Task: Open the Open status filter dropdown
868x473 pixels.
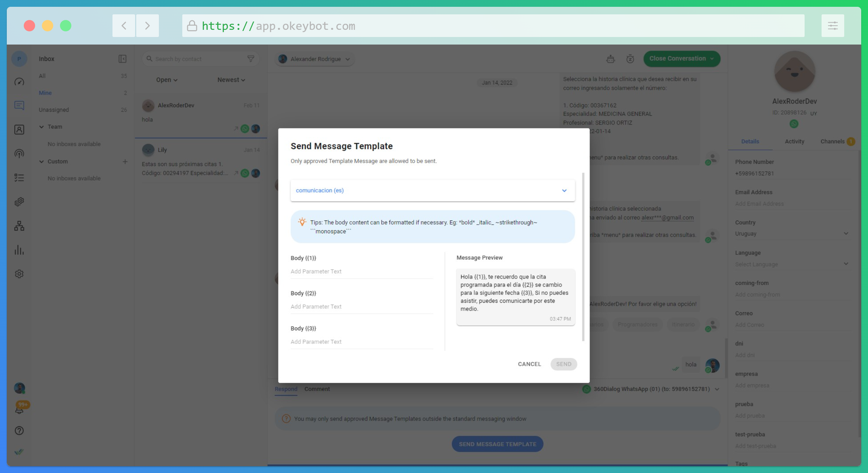Action: coord(166,80)
